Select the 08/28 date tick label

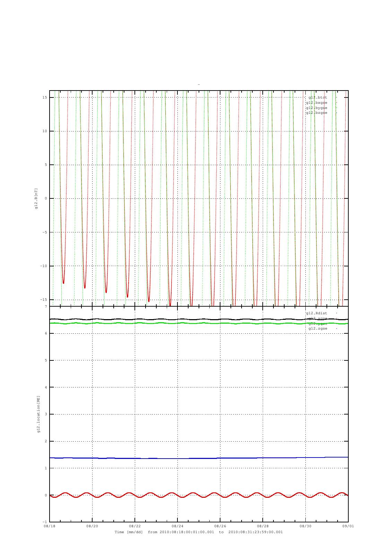tap(263, 526)
